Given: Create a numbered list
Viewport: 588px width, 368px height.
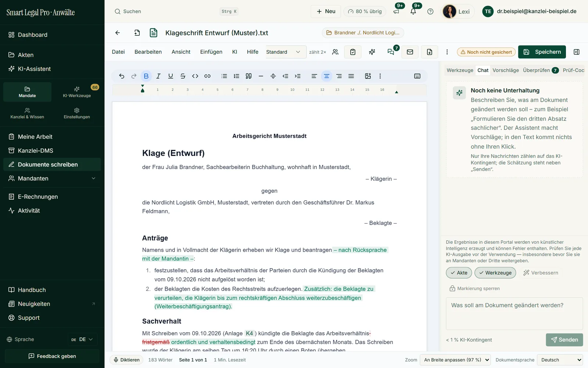Looking at the screenshot, I should click(236, 76).
